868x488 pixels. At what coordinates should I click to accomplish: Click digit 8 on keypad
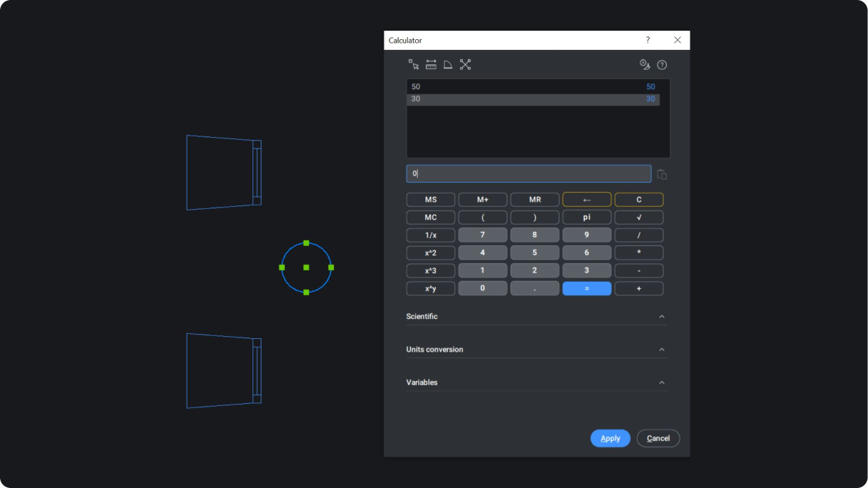tap(535, 235)
